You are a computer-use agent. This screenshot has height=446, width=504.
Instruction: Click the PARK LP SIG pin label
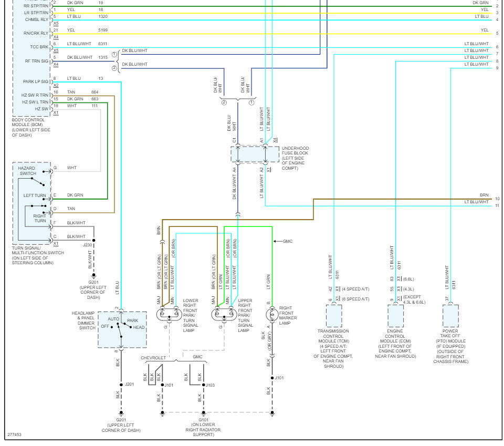click(x=35, y=81)
